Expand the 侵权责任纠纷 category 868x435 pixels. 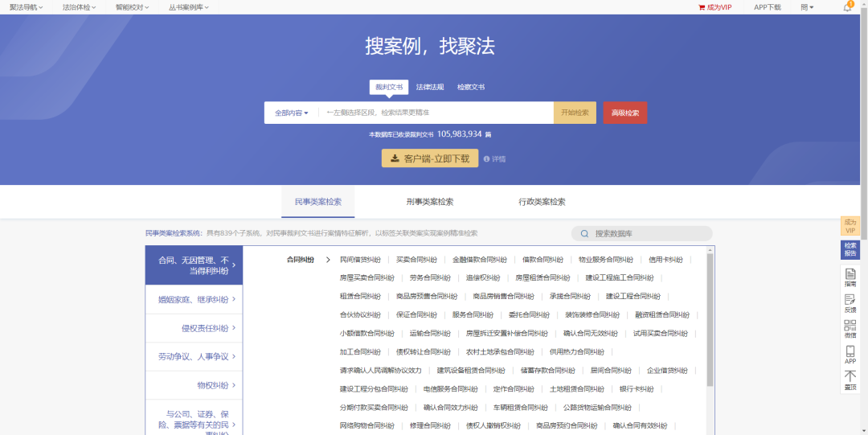point(194,328)
